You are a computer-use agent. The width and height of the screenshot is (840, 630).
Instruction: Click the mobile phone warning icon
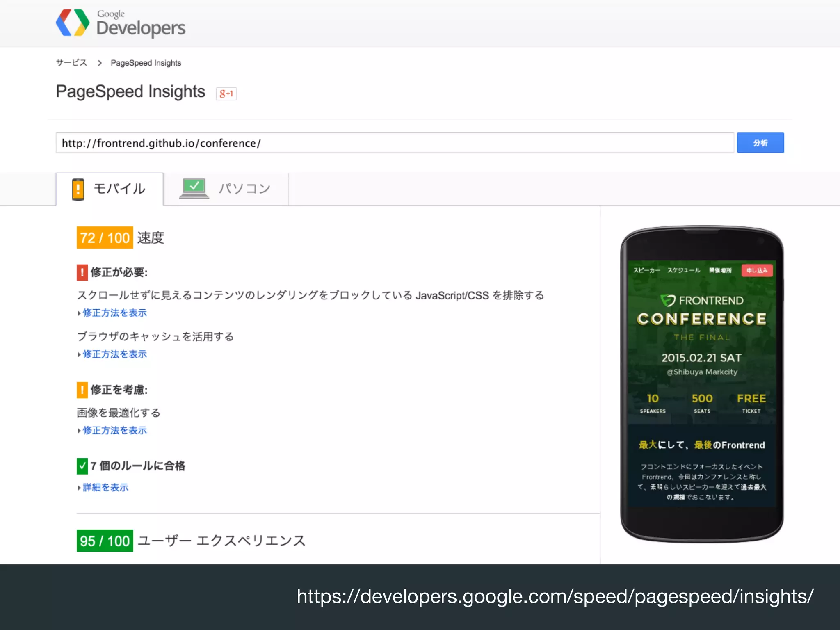[x=78, y=189]
